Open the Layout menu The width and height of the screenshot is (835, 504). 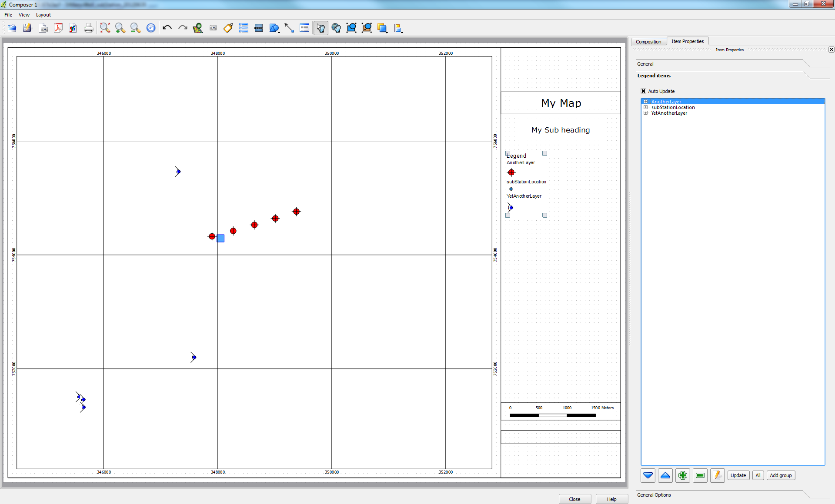tap(43, 15)
